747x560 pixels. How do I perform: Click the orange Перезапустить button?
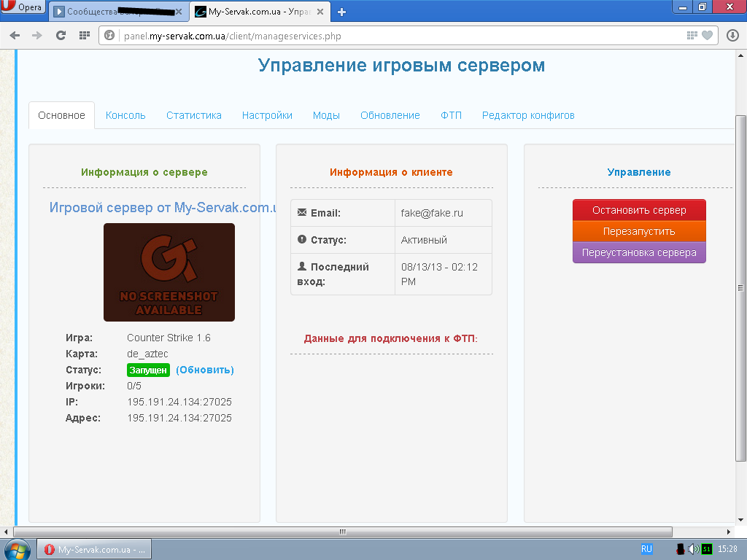pyautogui.click(x=639, y=231)
